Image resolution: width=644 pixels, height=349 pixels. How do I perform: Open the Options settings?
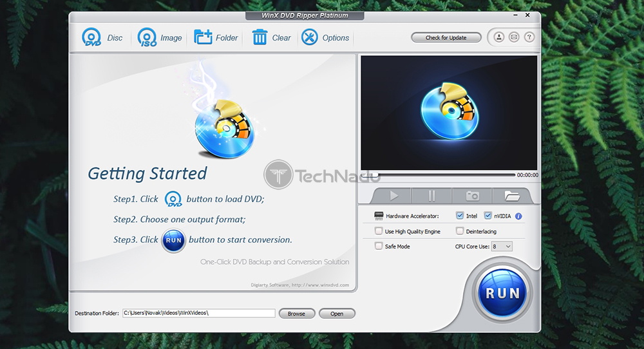325,37
